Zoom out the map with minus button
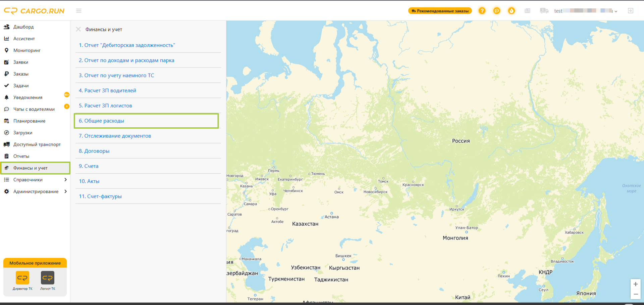Screen dimensions: 644x305 (635, 294)
